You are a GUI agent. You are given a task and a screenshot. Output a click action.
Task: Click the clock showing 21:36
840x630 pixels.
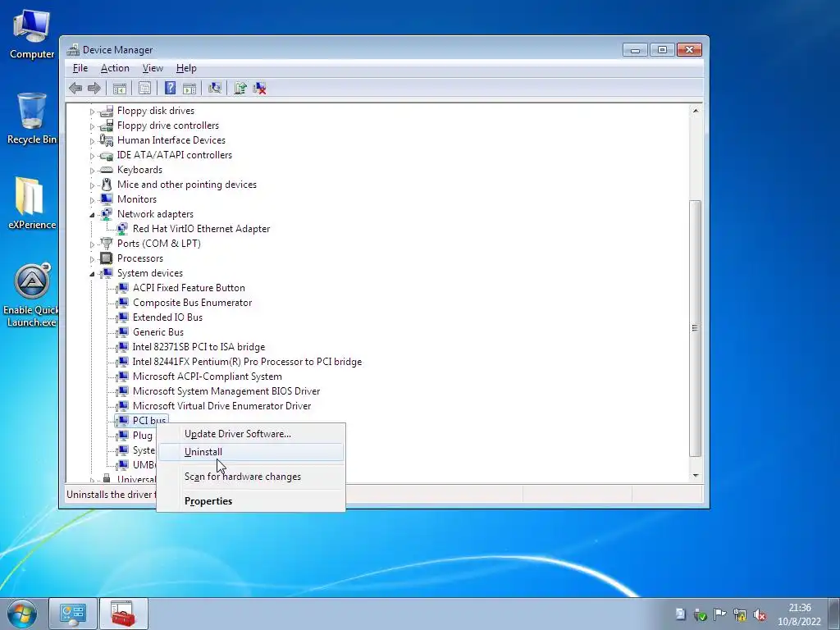[x=799, y=608]
